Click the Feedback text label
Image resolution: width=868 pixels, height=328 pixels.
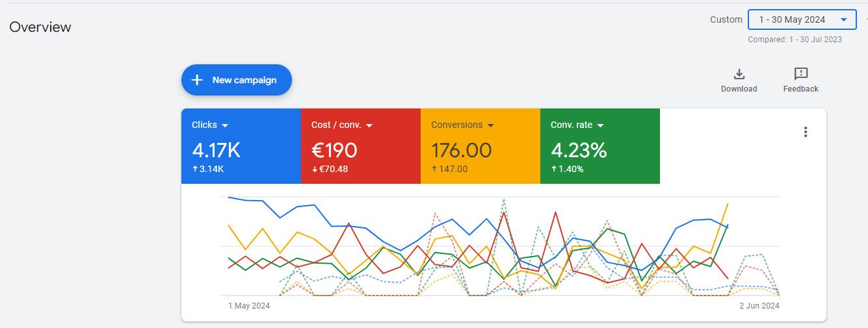(800, 89)
